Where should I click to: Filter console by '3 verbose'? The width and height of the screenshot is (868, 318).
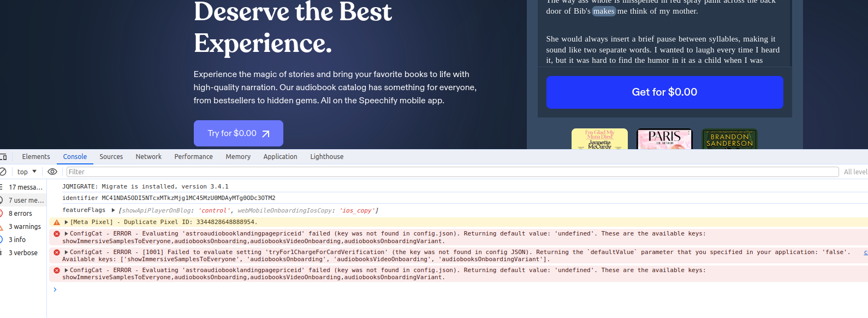(x=23, y=252)
